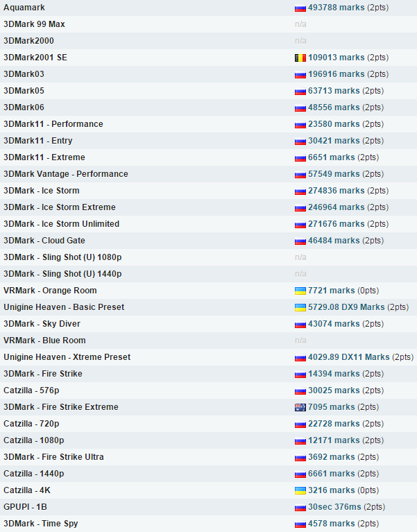Click the Russian flag in 3DMark Time Spy row

click(x=300, y=524)
